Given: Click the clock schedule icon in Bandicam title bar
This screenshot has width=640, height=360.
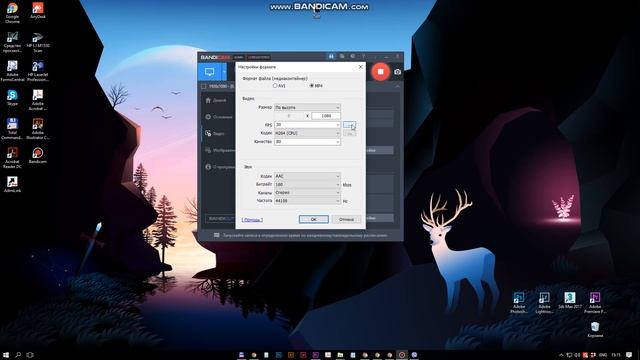Looking at the screenshot, I should (353, 56).
